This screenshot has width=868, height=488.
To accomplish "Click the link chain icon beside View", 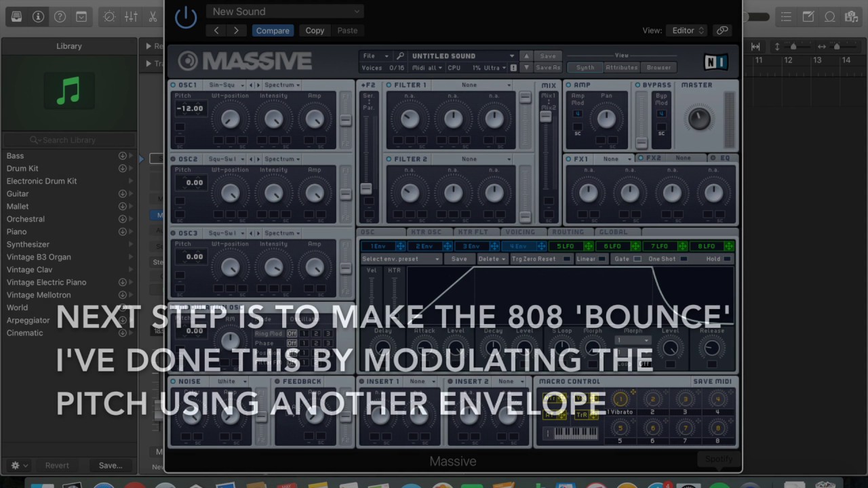I will pyautogui.click(x=722, y=30).
